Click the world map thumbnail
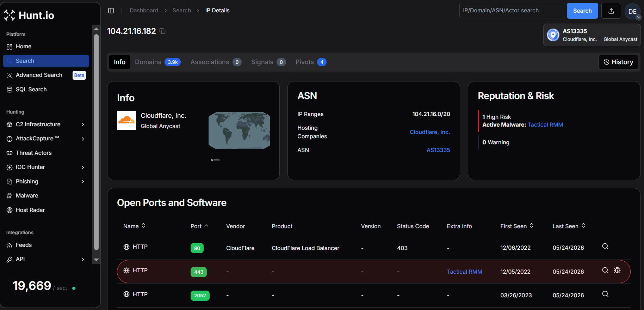 click(239, 130)
